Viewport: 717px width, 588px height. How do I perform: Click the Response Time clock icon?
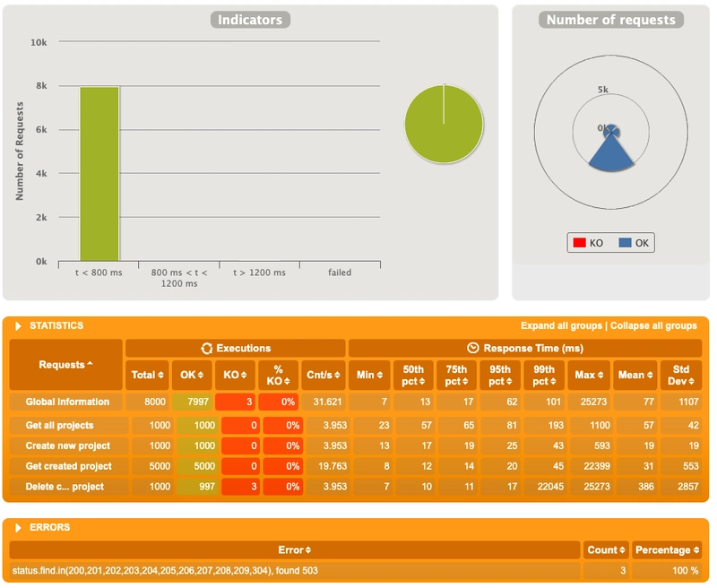[472, 348]
